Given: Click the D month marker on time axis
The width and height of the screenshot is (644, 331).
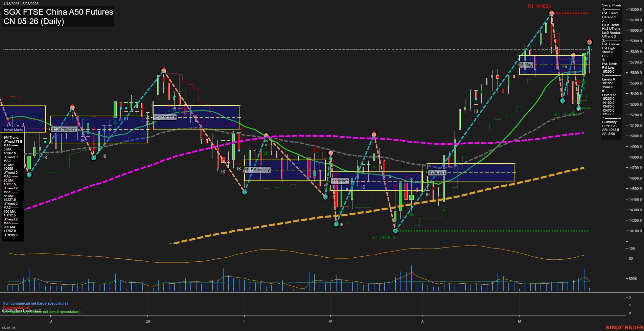Looking at the screenshot, I should 51,321.
